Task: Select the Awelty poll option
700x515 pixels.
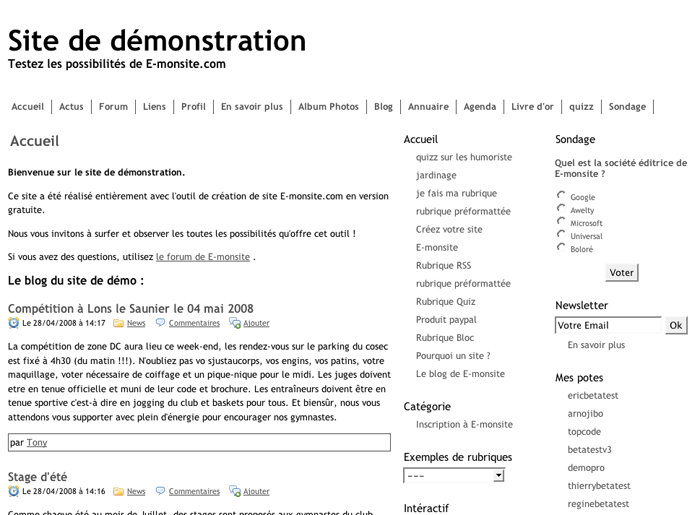Action: tap(561, 208)
